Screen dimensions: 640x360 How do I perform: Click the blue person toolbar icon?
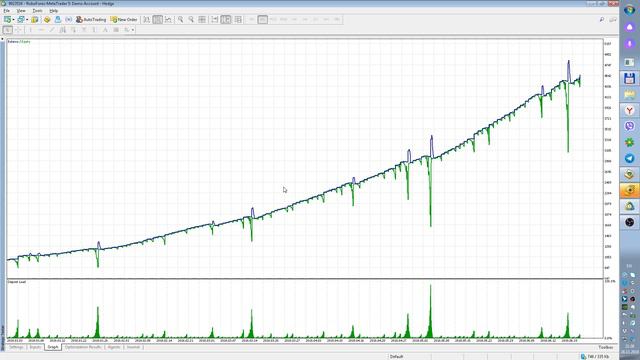58,20
